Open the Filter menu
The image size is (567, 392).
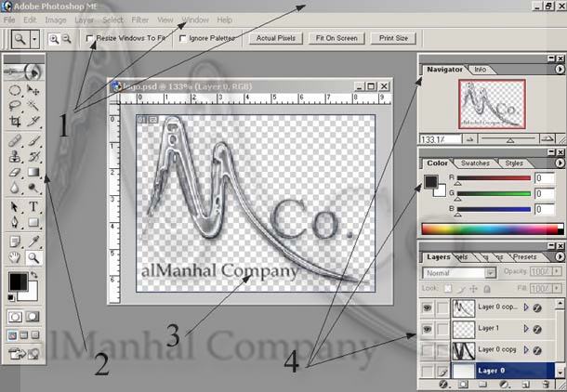[140, 20]
